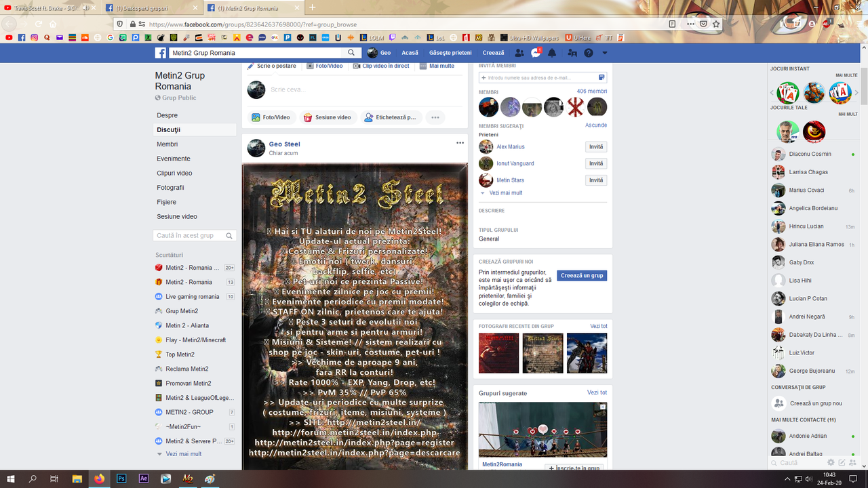Click 'Vezi tot' for recent group photos
Screen dimensions: 868x488
(599, 326)
